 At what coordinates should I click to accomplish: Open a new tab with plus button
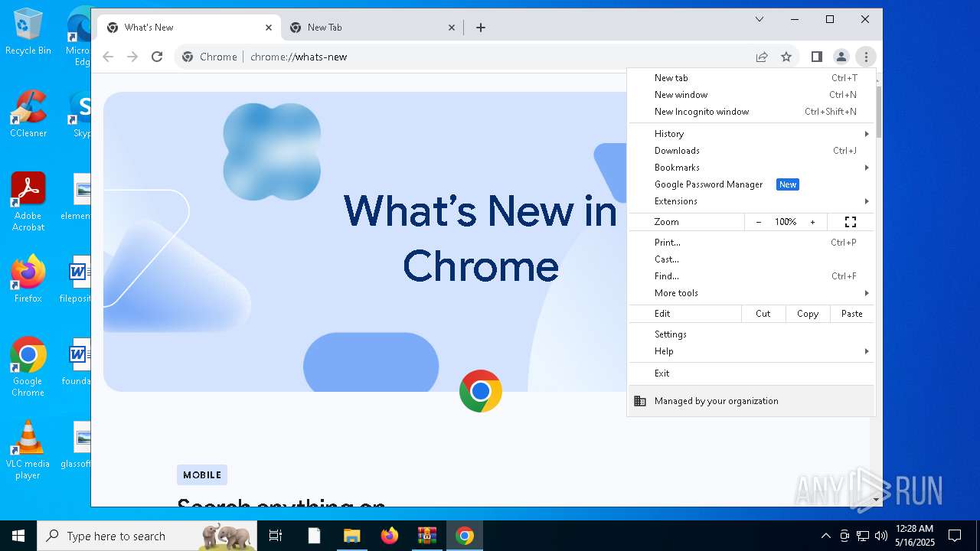(x=481, y=28)
